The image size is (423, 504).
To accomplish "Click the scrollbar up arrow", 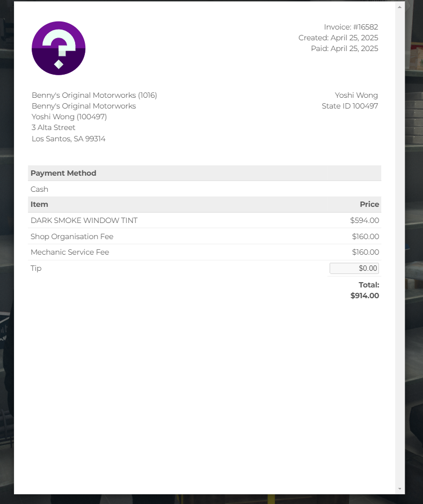I will (399, 7).
